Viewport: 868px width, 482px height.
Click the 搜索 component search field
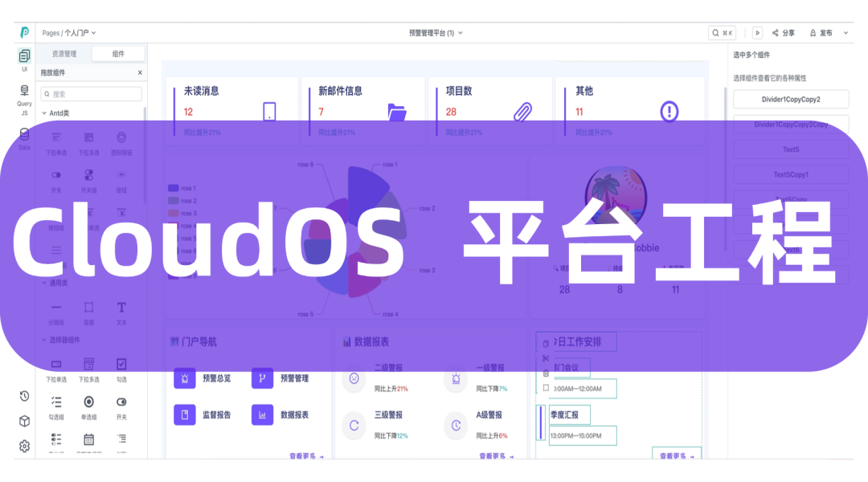click(x=92, y=94)
